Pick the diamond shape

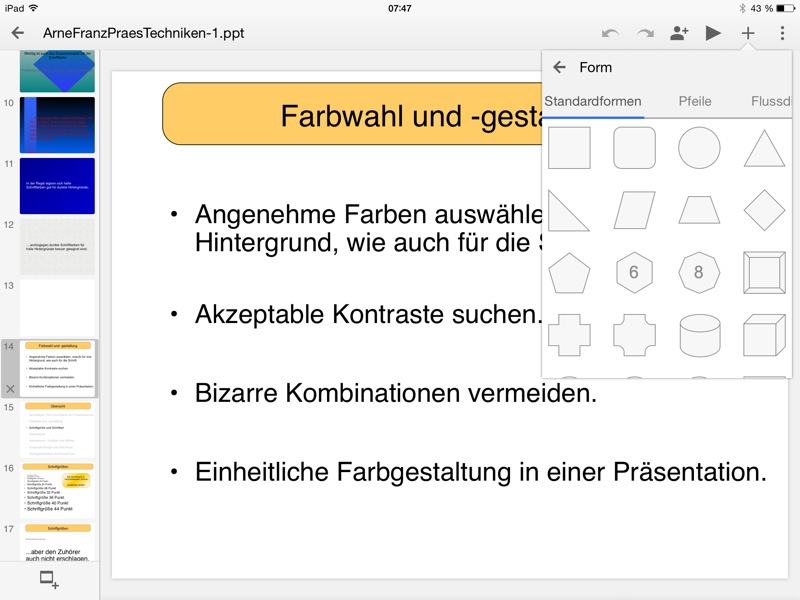764,210
